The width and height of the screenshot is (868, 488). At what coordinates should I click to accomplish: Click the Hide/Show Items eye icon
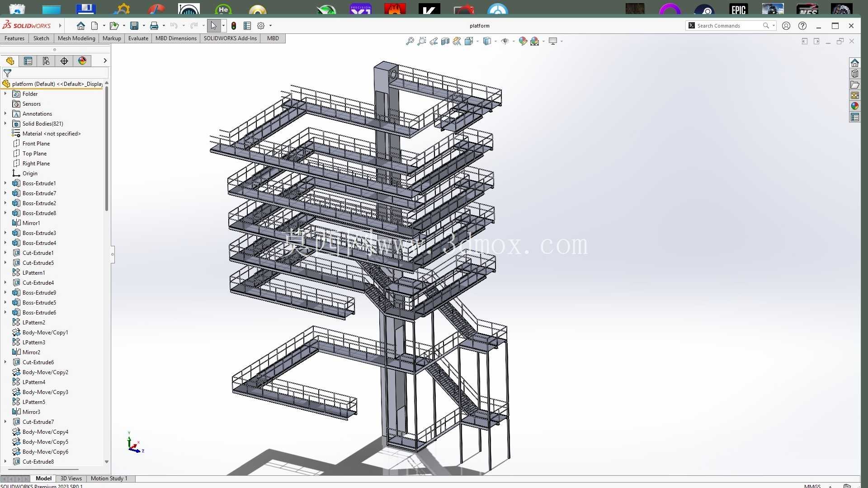coord(505,41)
